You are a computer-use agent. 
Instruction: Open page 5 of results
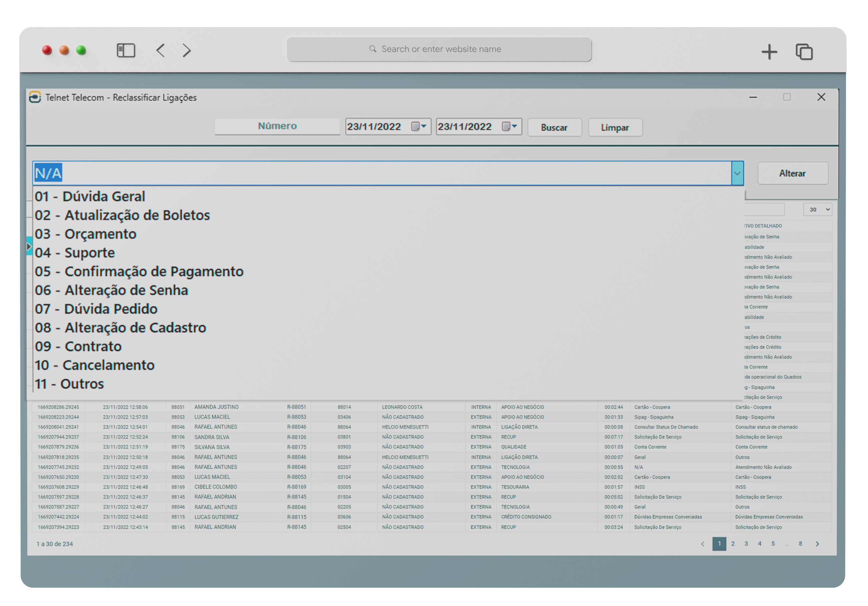(x=773, y=544)
